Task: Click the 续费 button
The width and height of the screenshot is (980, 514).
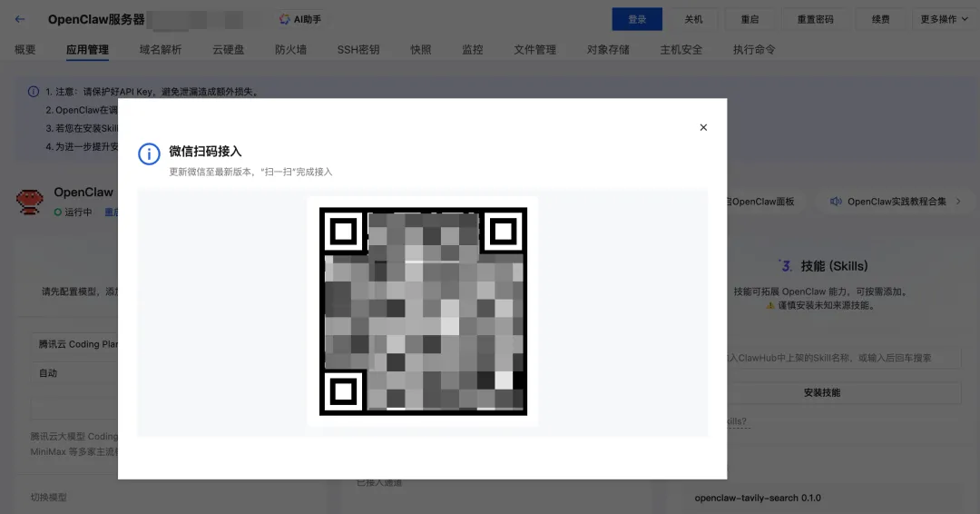Action: pyautogui.click(x=880, y=19)
